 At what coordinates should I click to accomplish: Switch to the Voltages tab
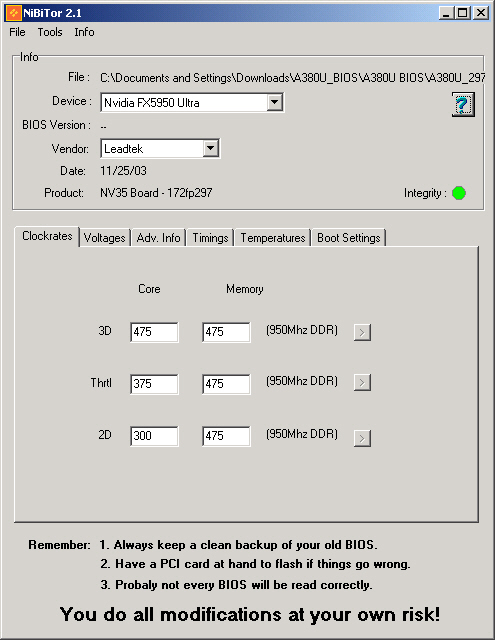(104, 238)
